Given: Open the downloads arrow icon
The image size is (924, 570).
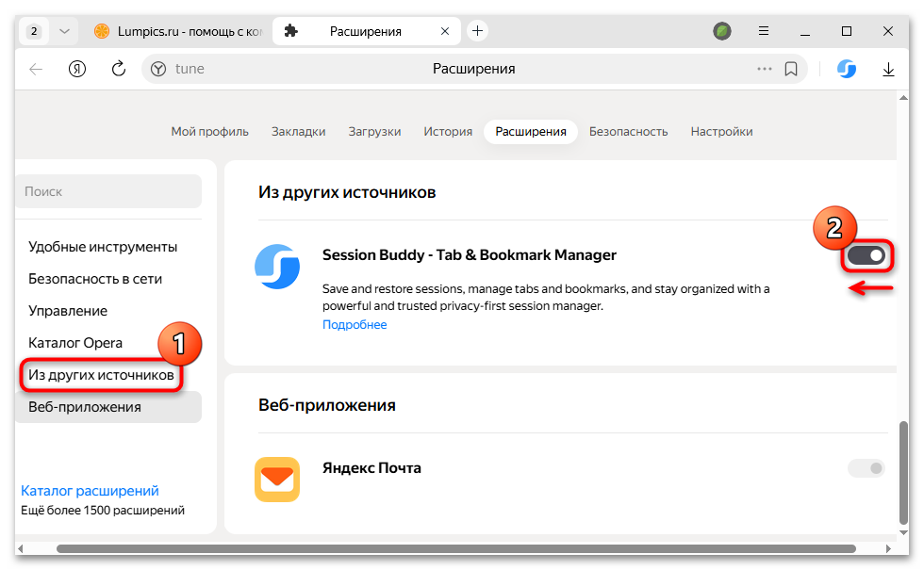Looking at the screenshot, I should (x=888, y=69).
